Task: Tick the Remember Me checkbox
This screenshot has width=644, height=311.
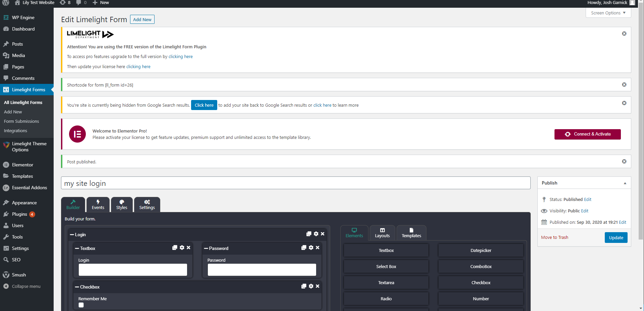Action: point(81,305)
